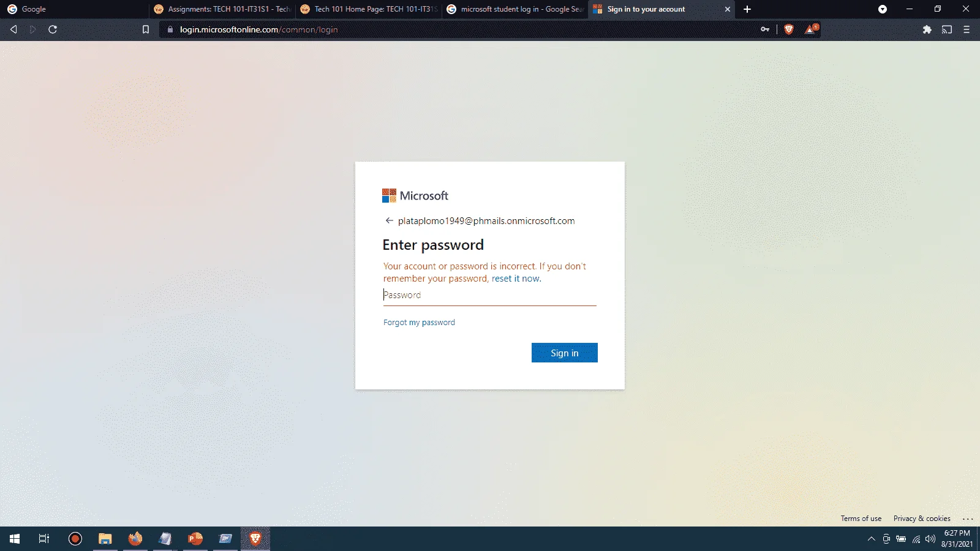Switch to the Google tab
The image size is (980, 551).
point(73,9)
